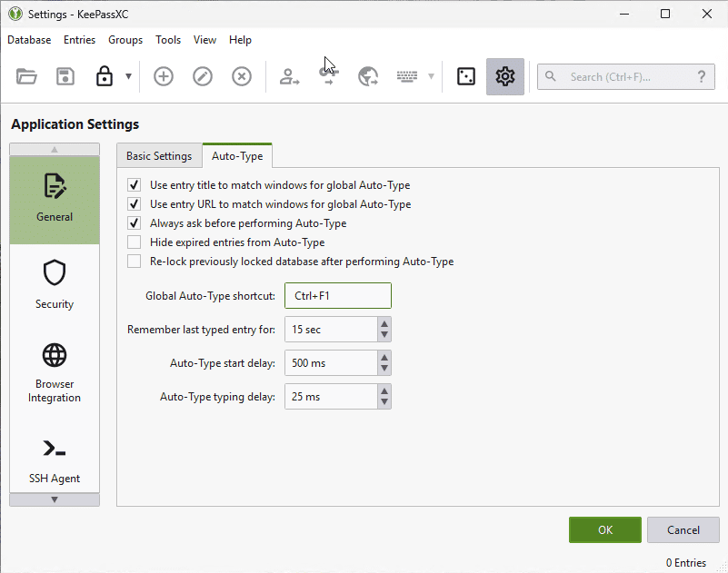
Task: Open the Entries menu
Action: coord(79,40)
